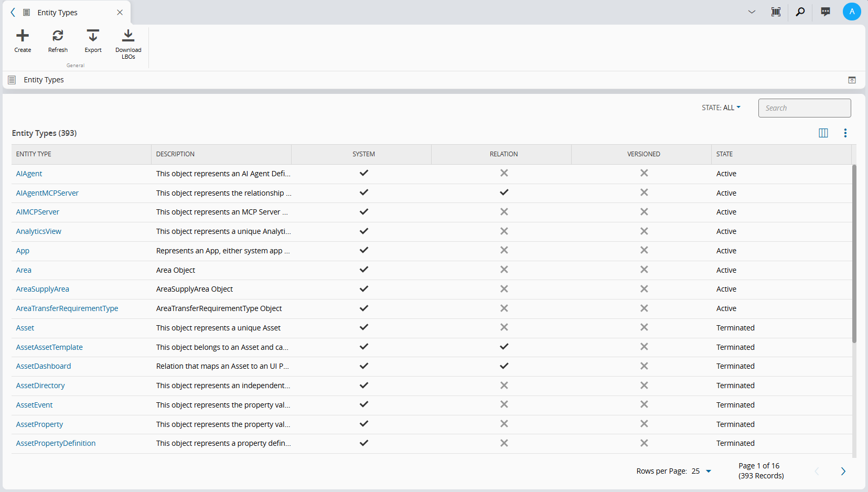
Task: Open the AreaTransferRequirementType link
Action: tap(67, 308)
